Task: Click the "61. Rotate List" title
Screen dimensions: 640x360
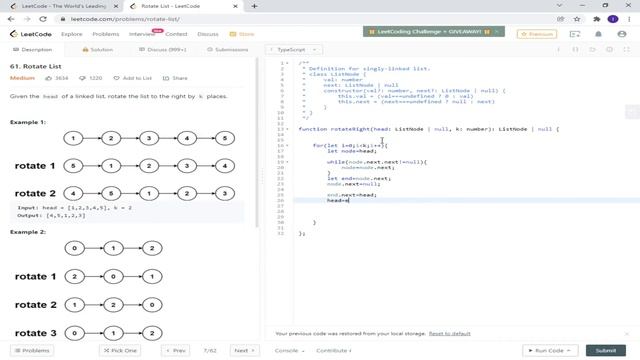Action: (x=36, y=66)
